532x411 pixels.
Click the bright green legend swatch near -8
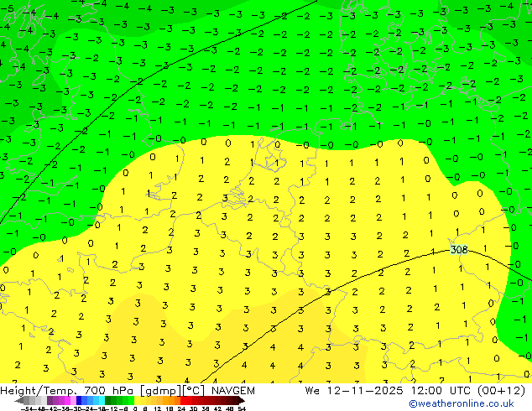click(x=131, y=400)
